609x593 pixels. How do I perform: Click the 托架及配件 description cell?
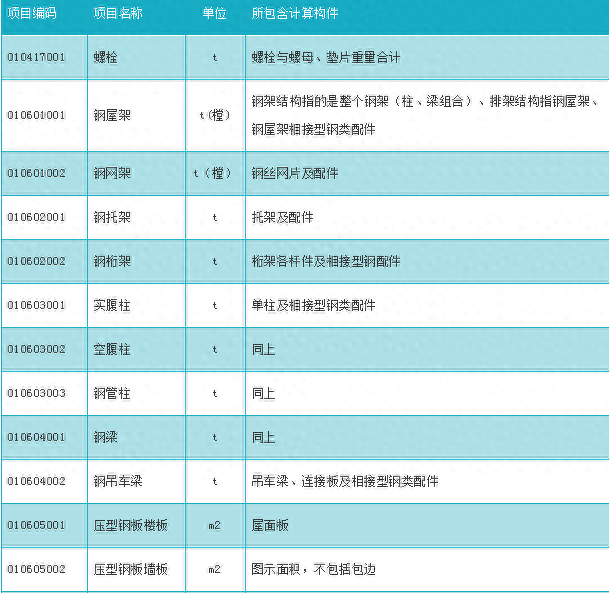coord(282,217)
